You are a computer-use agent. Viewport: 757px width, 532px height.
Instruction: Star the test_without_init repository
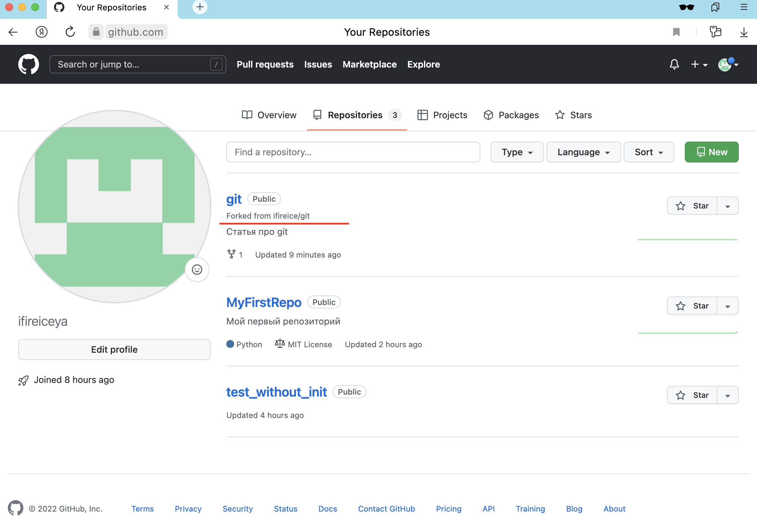click(692, 395)
